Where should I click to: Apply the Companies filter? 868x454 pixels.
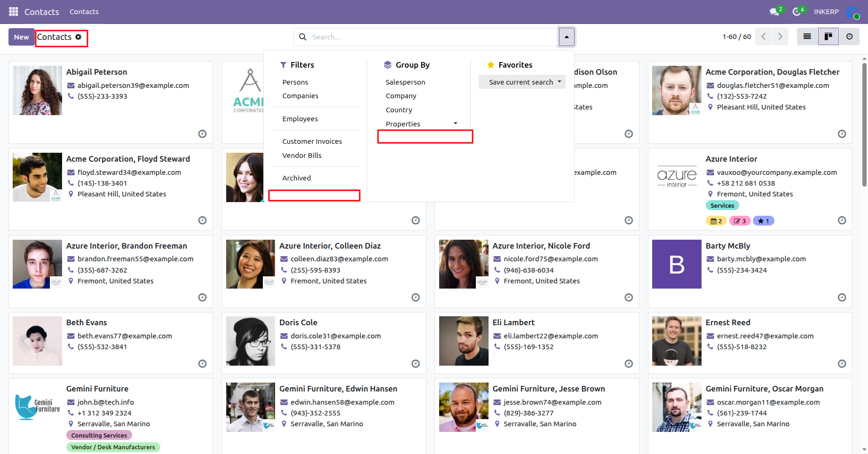click(x=300, y=96)
